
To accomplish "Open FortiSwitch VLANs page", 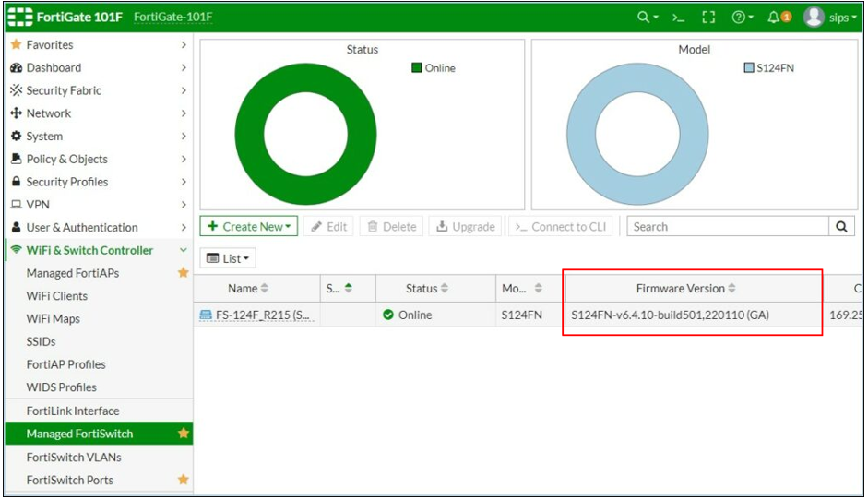I will (74, 457).
